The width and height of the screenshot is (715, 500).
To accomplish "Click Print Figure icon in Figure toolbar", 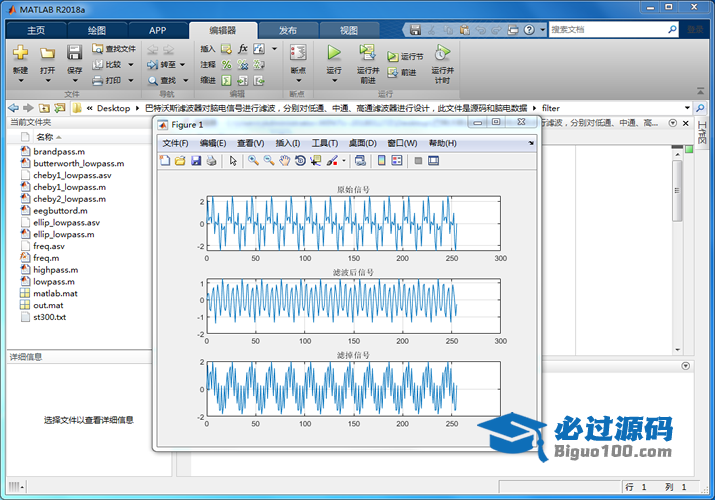I will click(211, 160).
